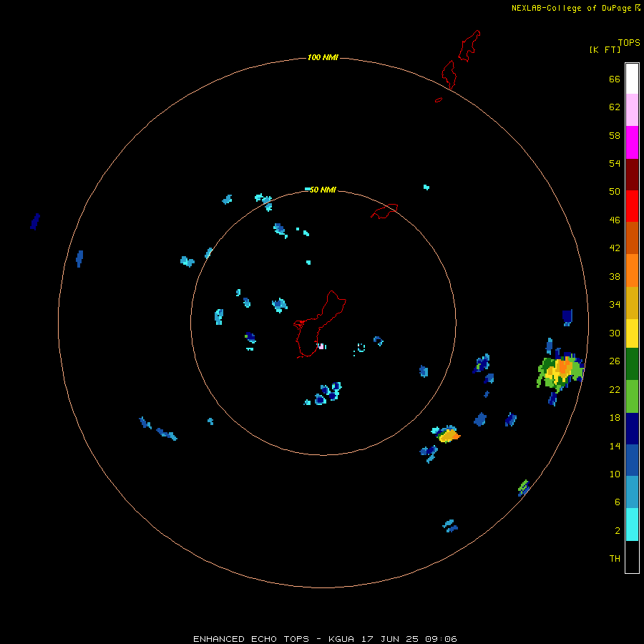Click legend value '66'
644x644 pixels.
coord(615,79)
